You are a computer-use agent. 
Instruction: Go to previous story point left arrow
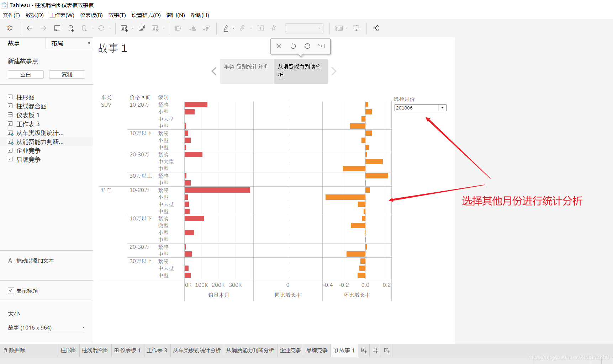214,71
